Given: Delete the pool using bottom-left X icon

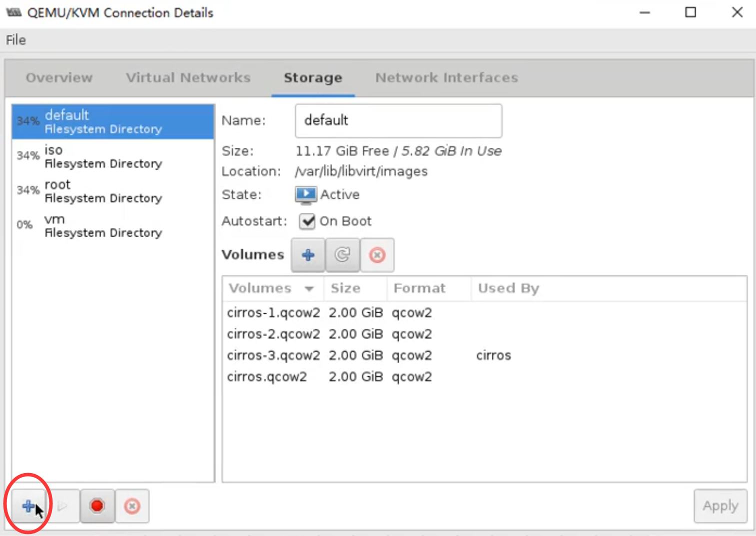Looking at the screenshot, I should [x=132, y=506].
